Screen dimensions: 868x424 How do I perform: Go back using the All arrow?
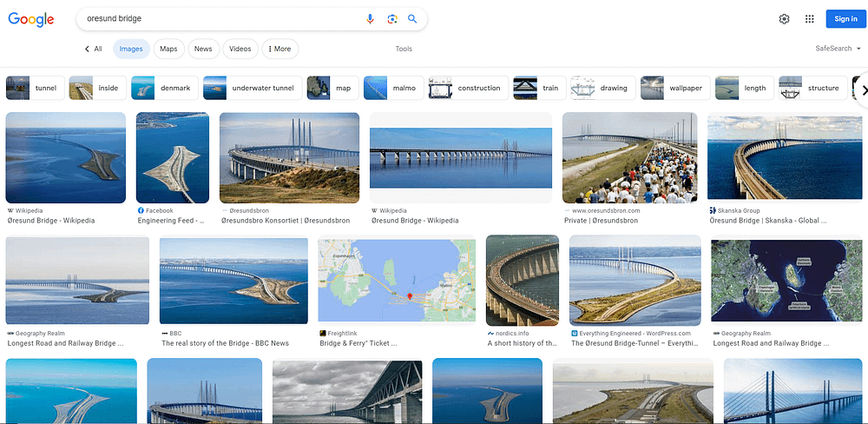point(93,49)
